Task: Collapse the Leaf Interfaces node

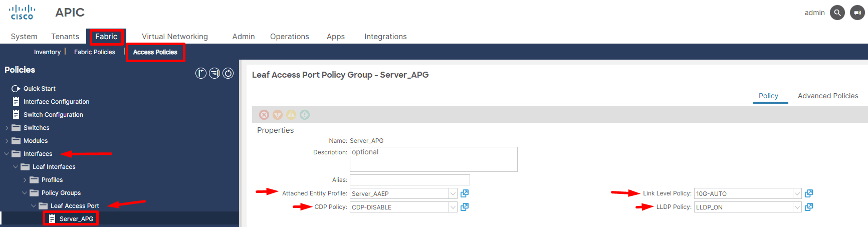Action: click(16, 167)
